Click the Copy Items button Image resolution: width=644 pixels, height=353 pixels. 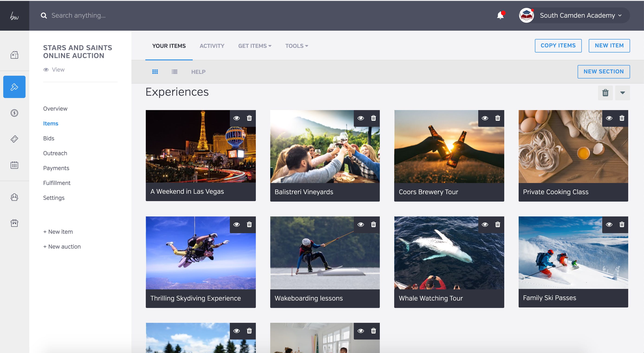point(558,46)
